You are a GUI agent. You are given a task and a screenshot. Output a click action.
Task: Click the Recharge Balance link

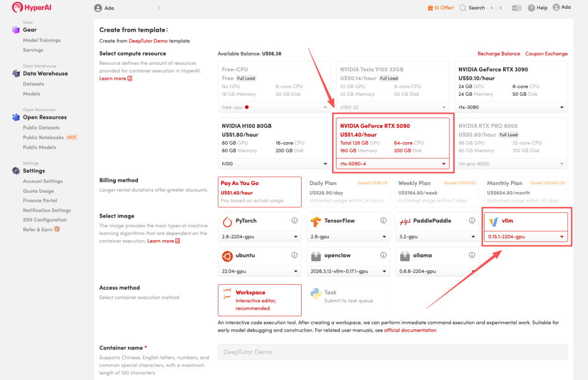tap(499, 54)
